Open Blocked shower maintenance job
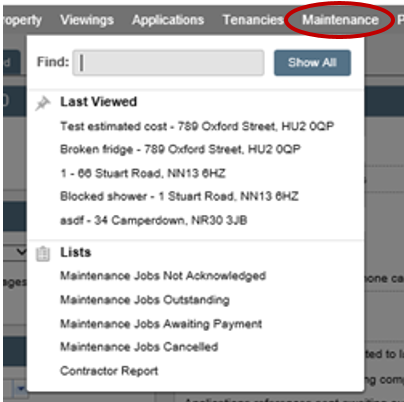The image size is (404, 402). coord(179,196)
